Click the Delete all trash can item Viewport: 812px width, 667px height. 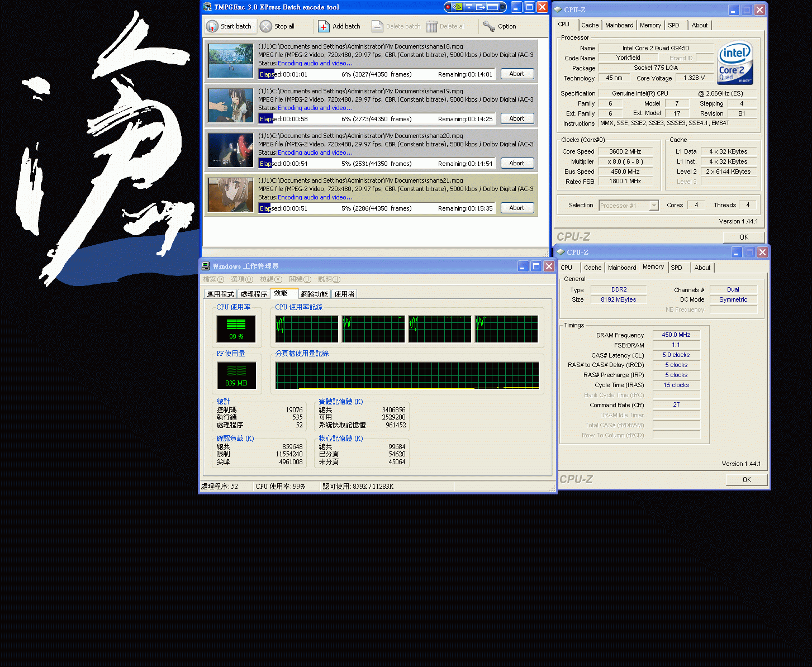445,26
